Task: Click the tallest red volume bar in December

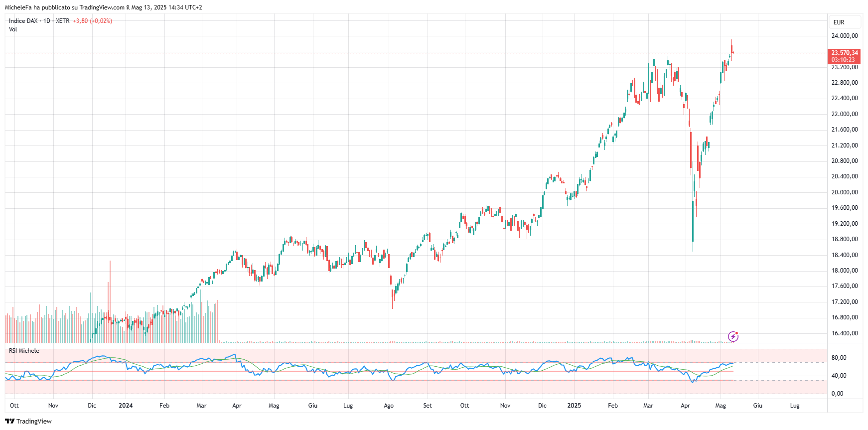Action: click(x=110, y=299)
